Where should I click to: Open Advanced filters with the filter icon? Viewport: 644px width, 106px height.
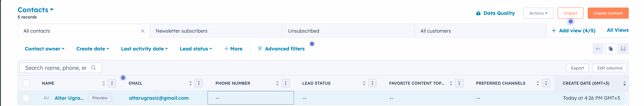tap(260, 49)
